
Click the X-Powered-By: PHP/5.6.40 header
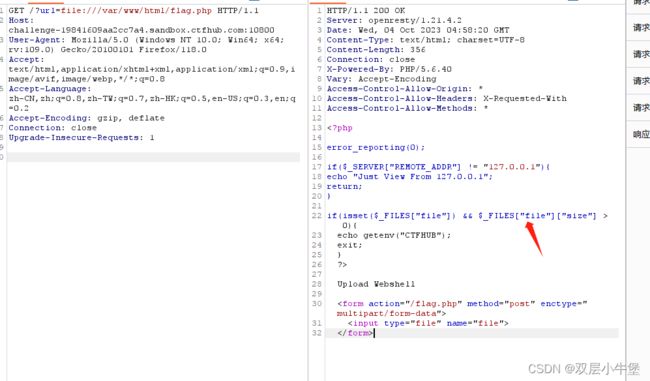[389, 69]
